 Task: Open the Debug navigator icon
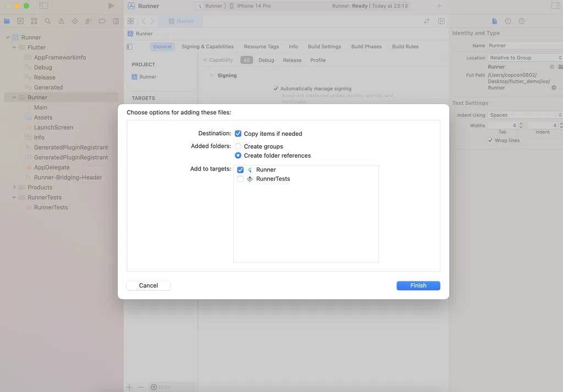pos(89,21)
